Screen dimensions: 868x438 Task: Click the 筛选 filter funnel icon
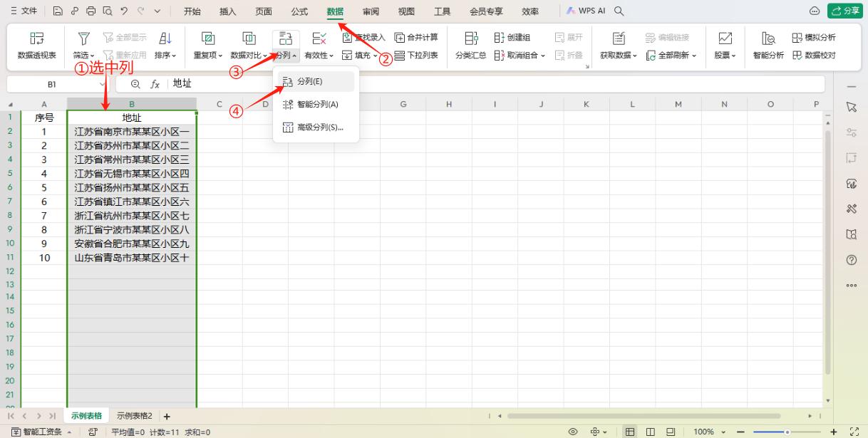83,38
